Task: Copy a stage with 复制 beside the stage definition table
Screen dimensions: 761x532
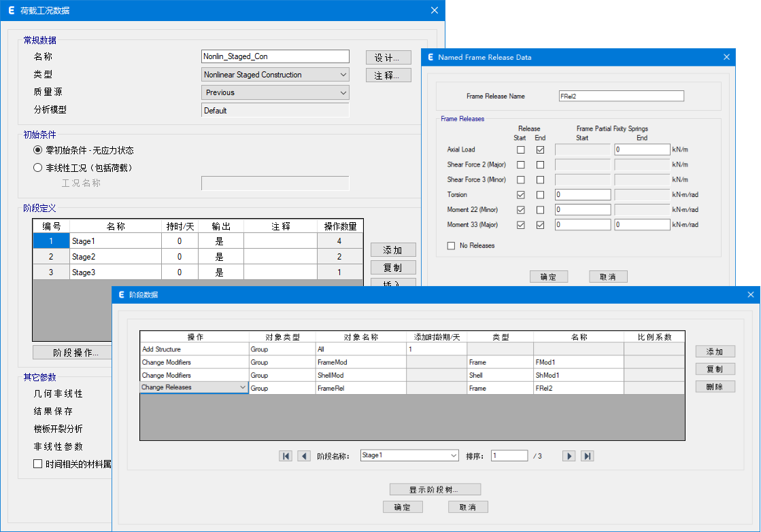Action: pyautogui.click(x=393, y=268)
